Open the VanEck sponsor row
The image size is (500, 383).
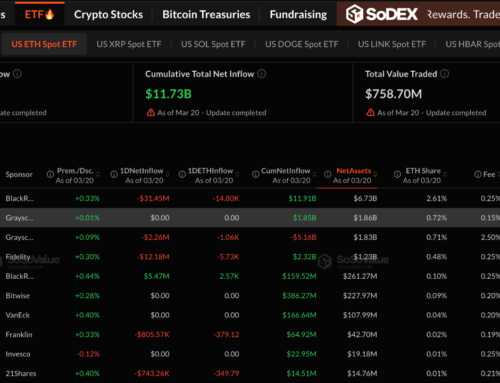tap(250, 315)
